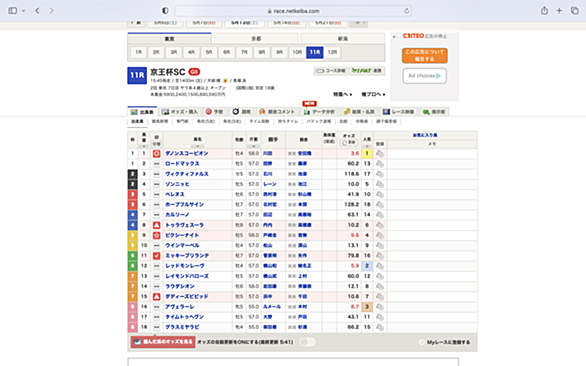
Task: Open the IPAT link button
Action: 367,71
